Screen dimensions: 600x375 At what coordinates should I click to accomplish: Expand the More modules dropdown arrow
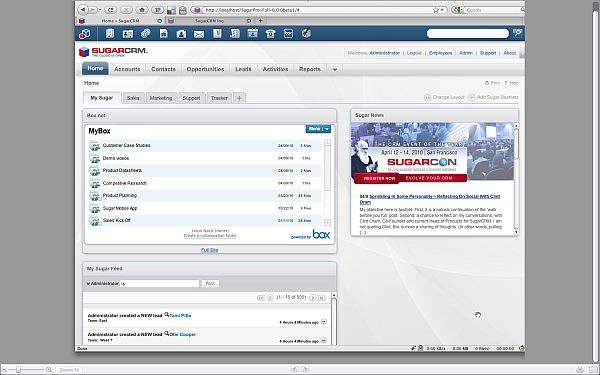tap(335, 70)
